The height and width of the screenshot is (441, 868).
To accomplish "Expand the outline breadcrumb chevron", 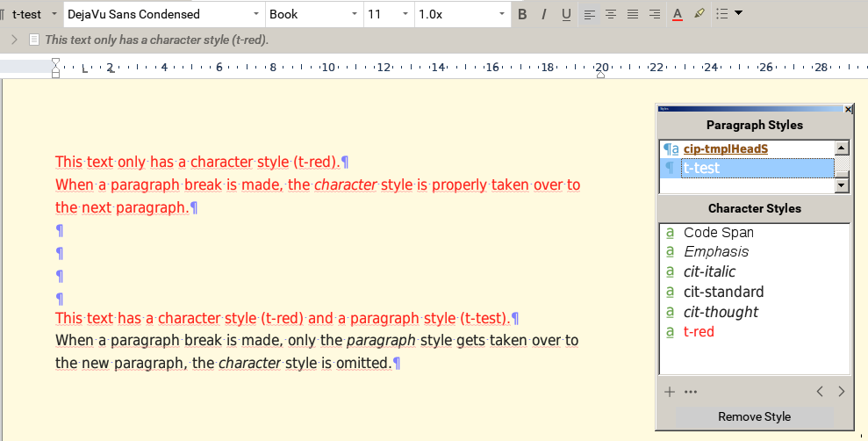I will [x=14, y=40].
